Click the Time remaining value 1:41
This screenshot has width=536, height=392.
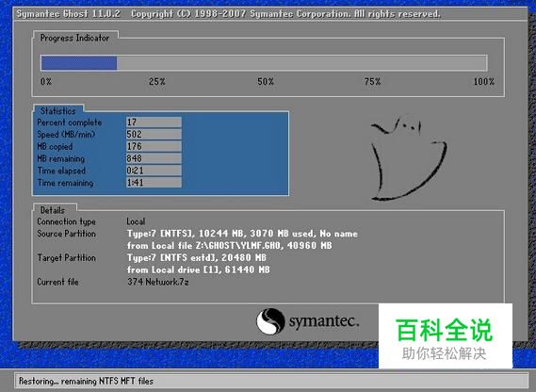(154, 182)
